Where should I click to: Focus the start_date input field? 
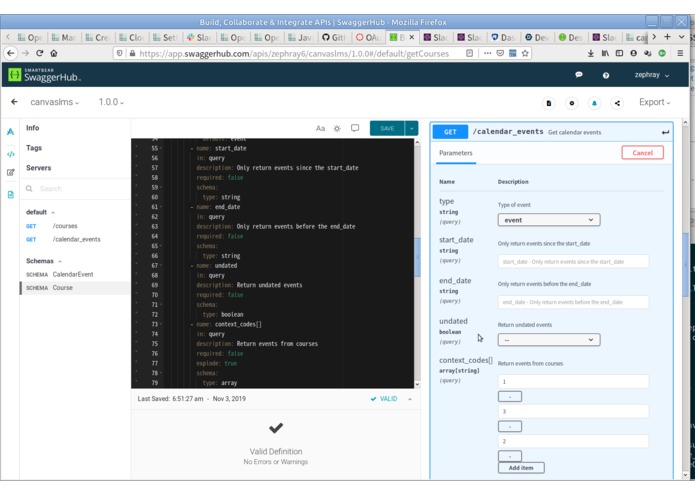[573, 261]
